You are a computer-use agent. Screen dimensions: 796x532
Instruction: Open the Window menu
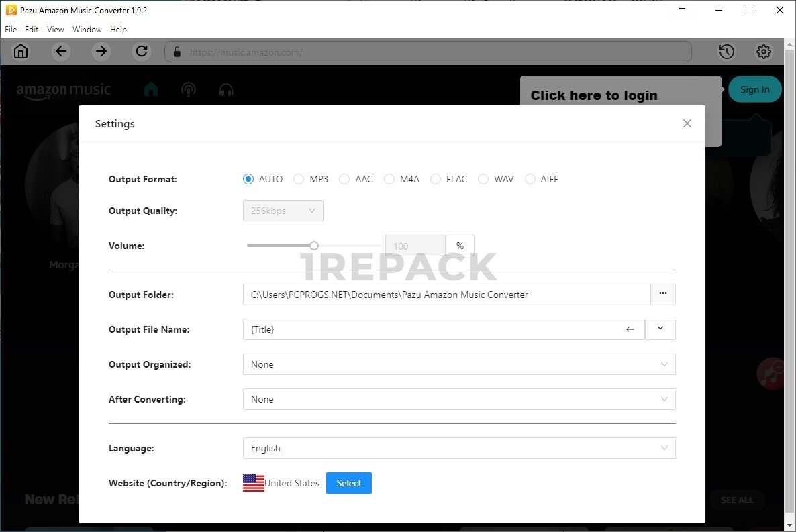pyautogui.click(x=87, y=30)
